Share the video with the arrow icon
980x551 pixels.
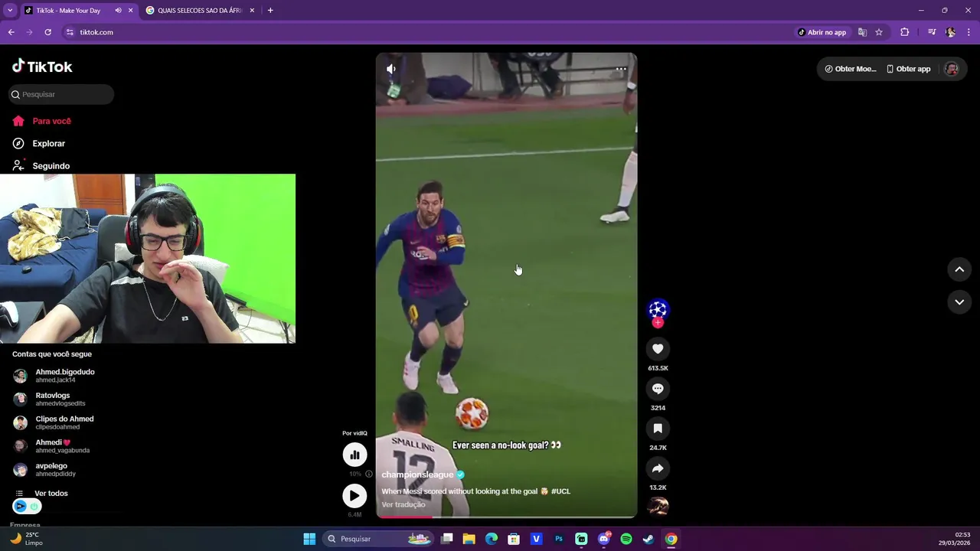658,468
